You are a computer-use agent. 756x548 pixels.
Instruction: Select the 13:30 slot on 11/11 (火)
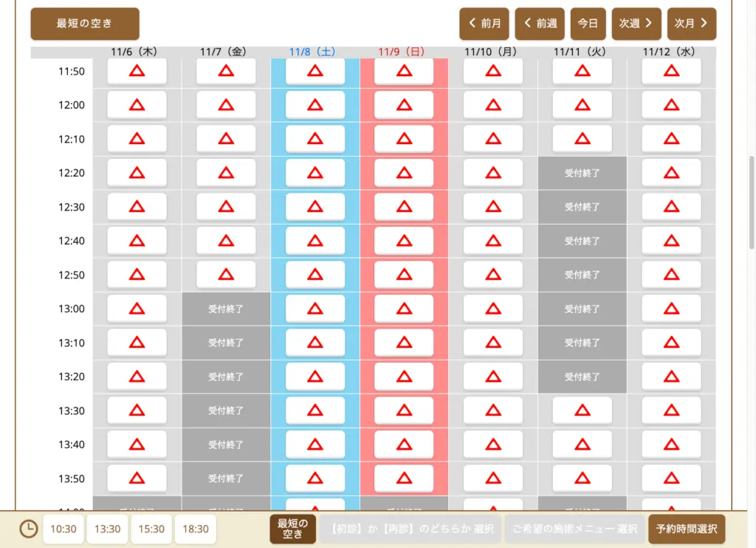[583, 411]
